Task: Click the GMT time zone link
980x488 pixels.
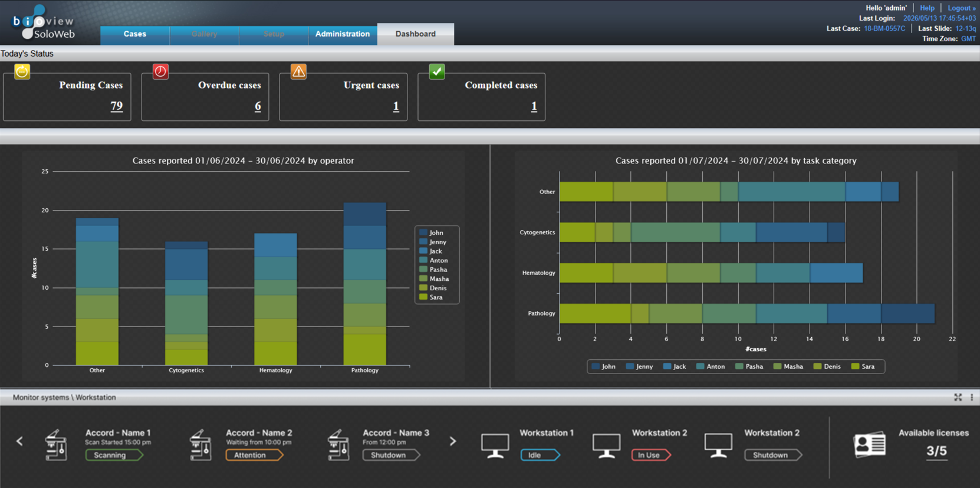Action: click(968, 39)
